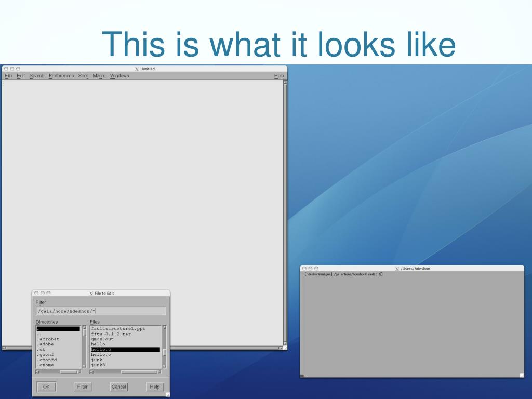Screen dimensions: 532x399
Task: Click the /Users/hdeshon terminal title bar
Action: tap(412, 269)
